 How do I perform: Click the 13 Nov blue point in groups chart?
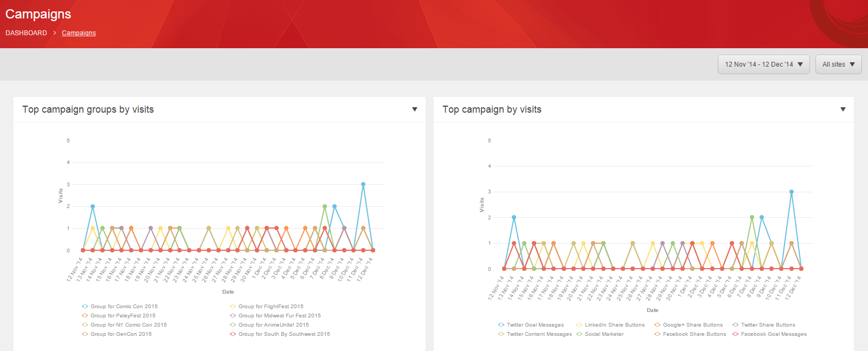(x=93, y=206)
